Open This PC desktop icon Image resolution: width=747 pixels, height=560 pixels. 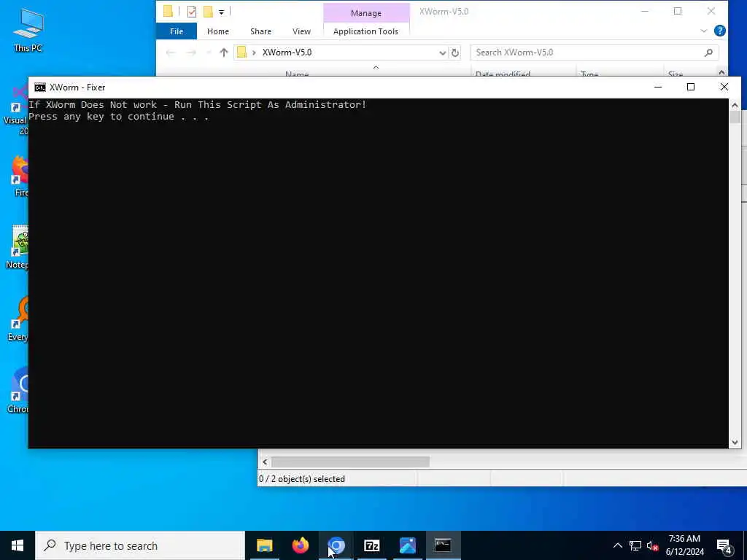click(28, 29)
